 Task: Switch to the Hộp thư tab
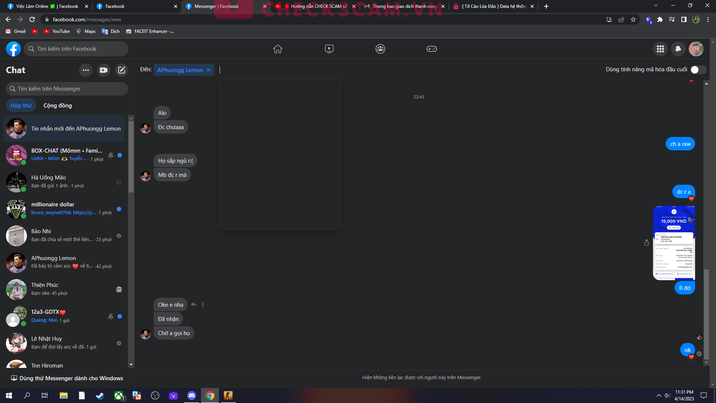21,105
